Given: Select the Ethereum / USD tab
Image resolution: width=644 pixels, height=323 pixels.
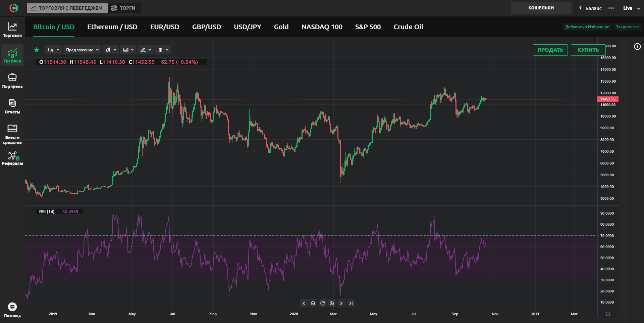Looking at the screenshot, I should click(112, 27).
